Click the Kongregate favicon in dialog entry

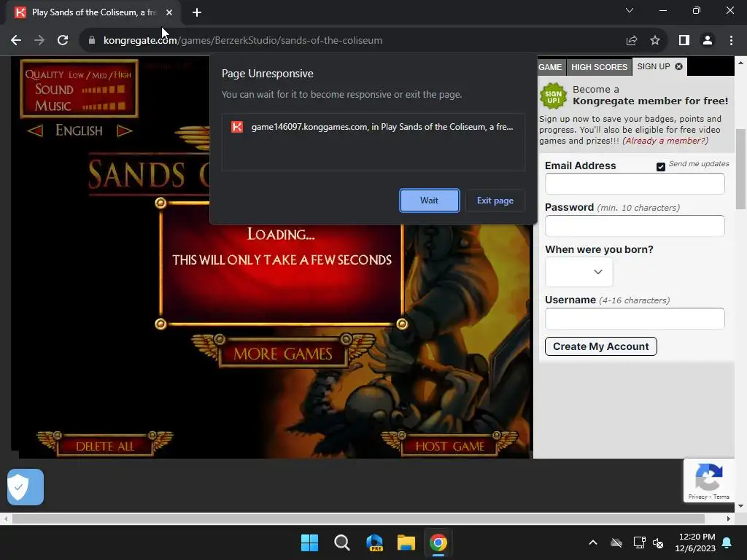point(237,127)
